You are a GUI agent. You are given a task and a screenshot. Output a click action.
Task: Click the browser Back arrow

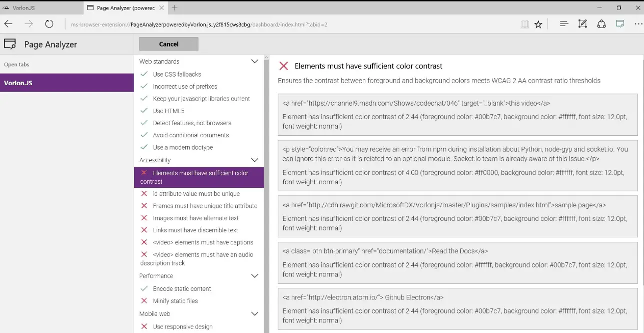pyautogui.click(x=9, y=24)
